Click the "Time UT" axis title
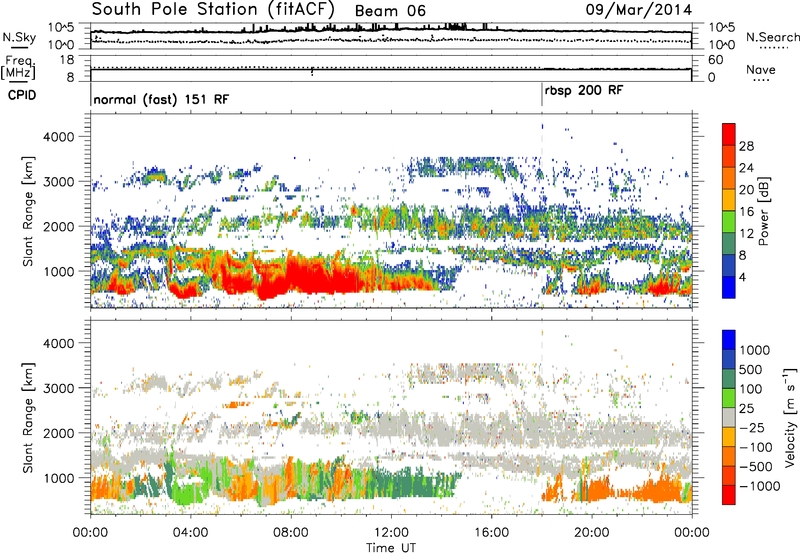Image resolution: width=800 pixels, height=554 pixels. (391, 547)
